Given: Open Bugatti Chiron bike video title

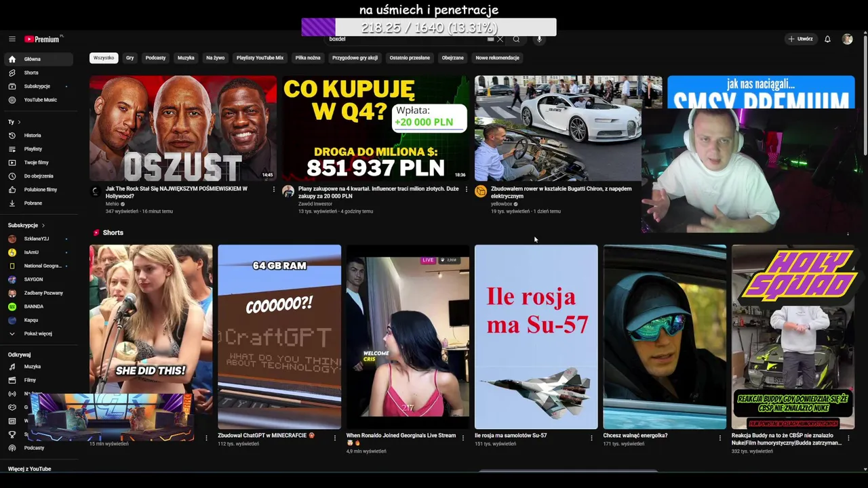Looking at the screenshot, I should [x=561, y=192].
